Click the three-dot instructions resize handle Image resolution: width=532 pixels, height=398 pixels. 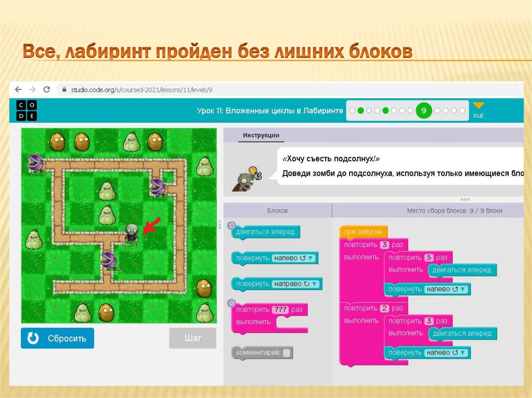click(x=465, y=199)
